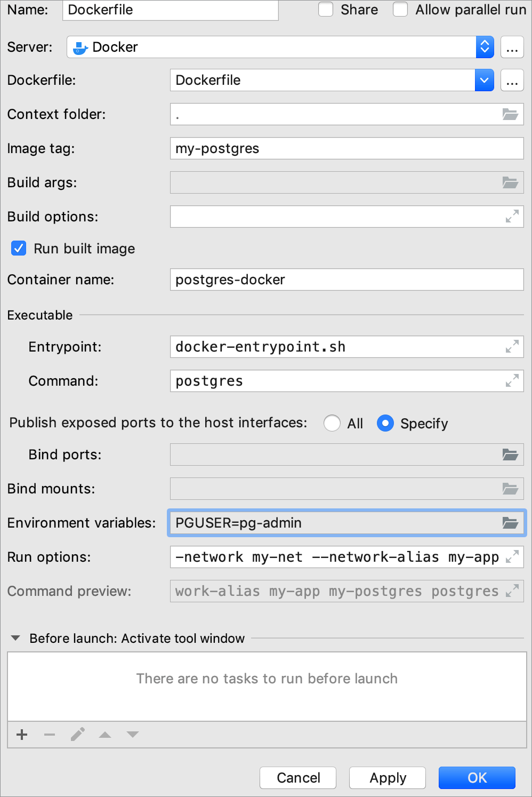Click the empty before launch tasks list
This screenshot has width=532, height=797.
click(267, 687)
